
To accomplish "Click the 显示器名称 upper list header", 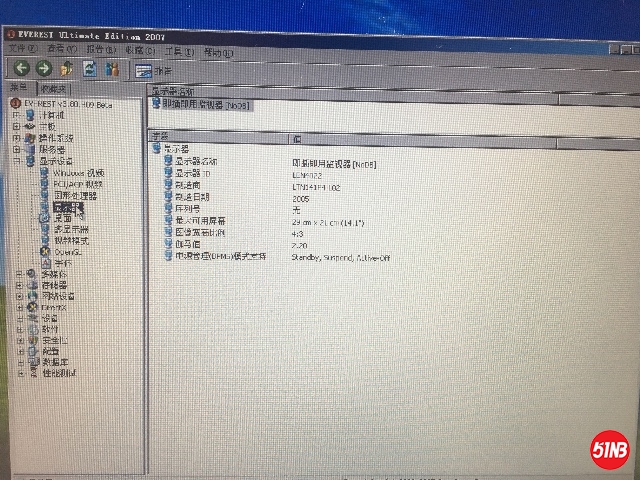I will (353, 93).
